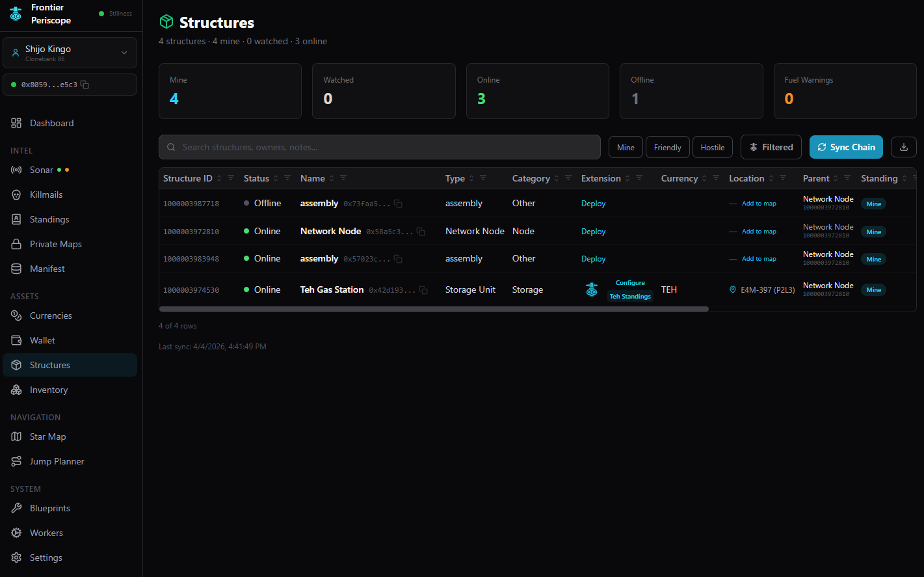Sort by the Category column
The image size is (924, 577).
tap(557, 178)
